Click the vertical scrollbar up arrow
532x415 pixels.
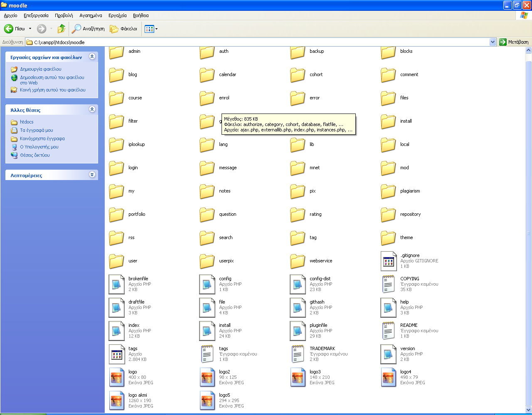[528, 50]
